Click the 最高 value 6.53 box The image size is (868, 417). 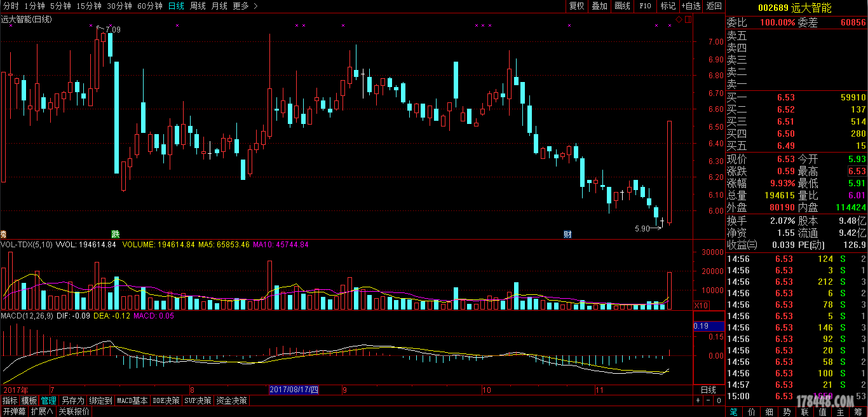(x=857, y=171)
